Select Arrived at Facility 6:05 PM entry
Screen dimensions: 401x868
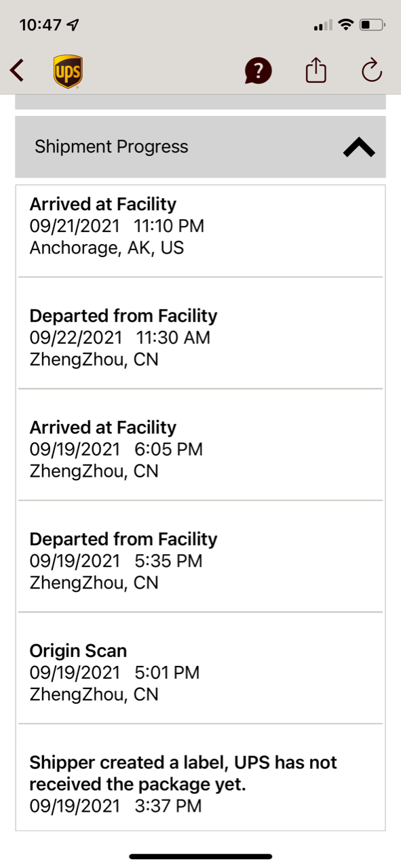(200, 445)
